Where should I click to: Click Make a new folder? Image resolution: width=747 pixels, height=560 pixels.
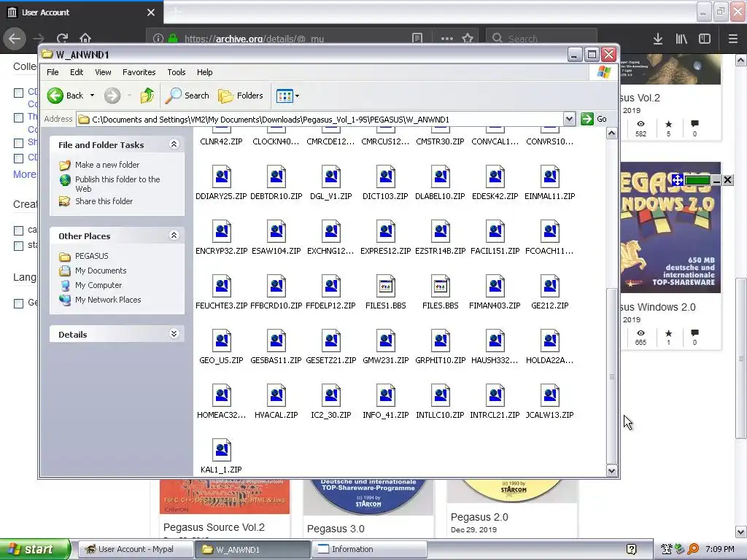tap(107, 165)
